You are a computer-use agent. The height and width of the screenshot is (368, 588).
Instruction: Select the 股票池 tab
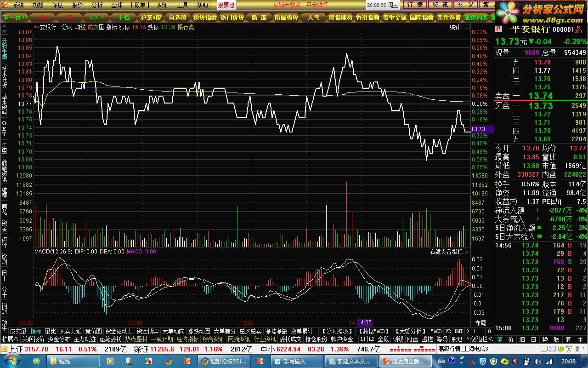click(226, 5)
